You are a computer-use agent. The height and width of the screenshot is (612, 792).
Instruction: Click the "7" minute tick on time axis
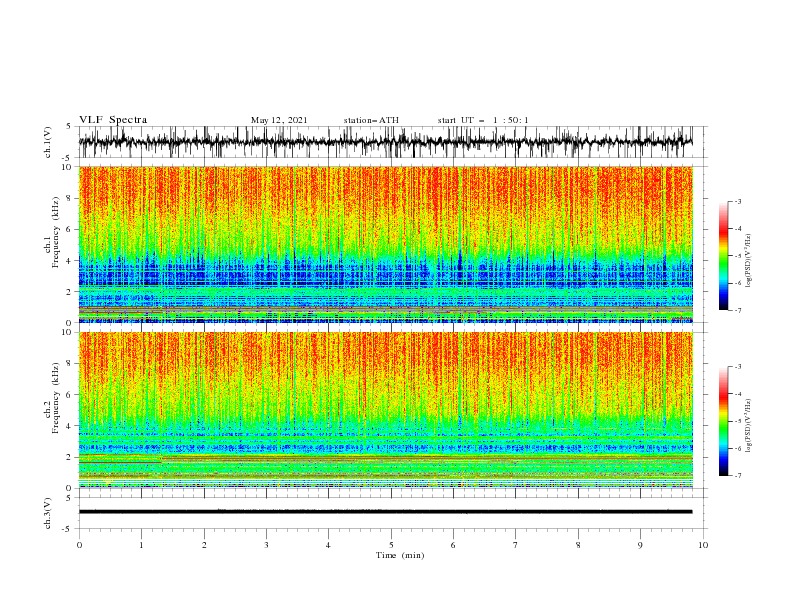pyautogui.click(x=516, y=545)
